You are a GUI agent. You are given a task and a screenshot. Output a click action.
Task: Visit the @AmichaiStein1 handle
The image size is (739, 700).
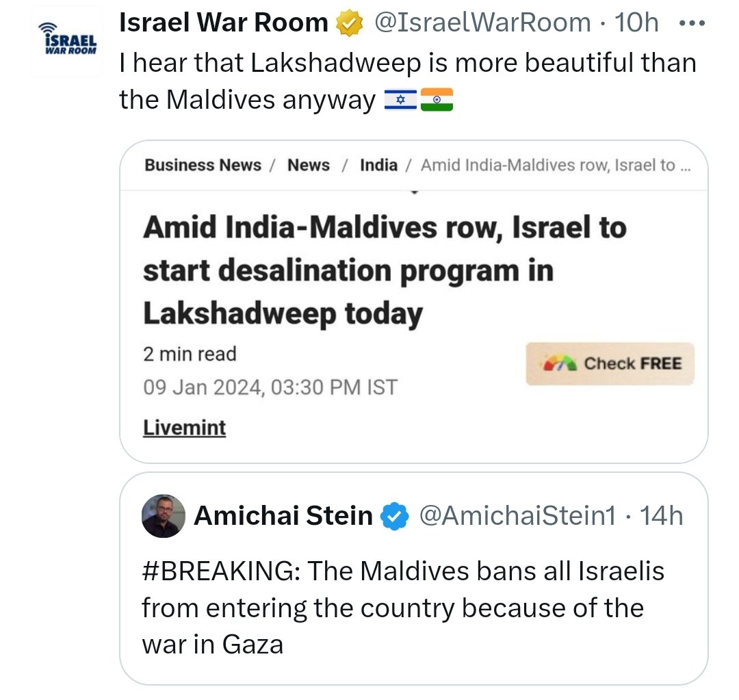[517, 516]
